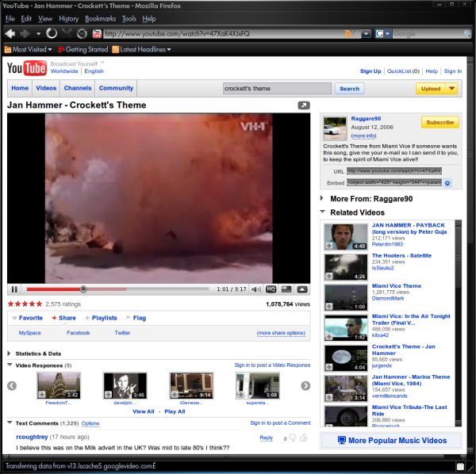Go to the Videos tab
Viewport: 476px width, 474px height.
coord(46,88)
